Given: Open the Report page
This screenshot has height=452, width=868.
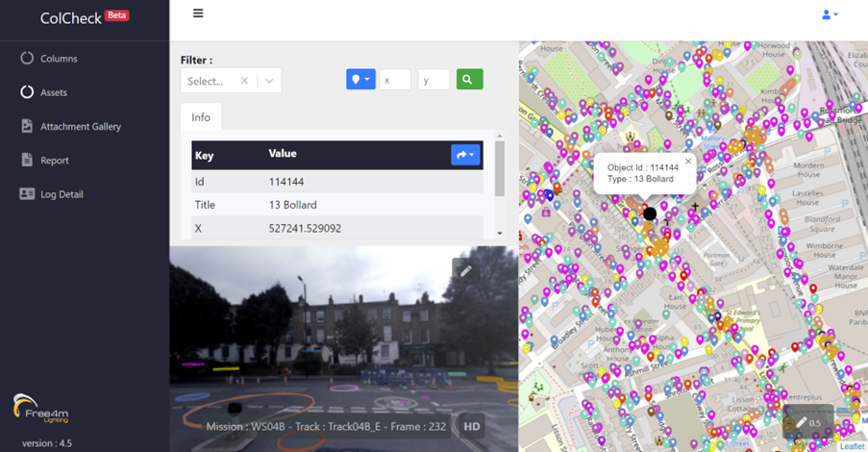Looking at the screenshot, I should [x=55, y=161].
